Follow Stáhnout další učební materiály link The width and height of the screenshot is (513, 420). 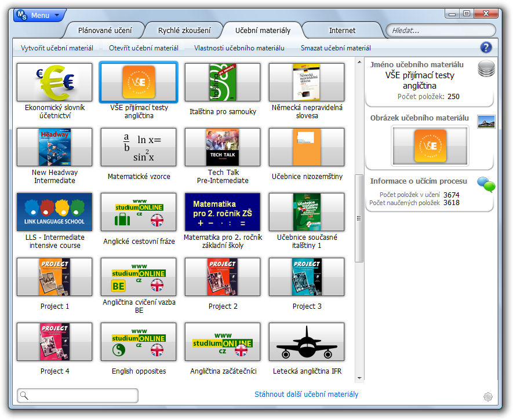(x=306, y=394)
